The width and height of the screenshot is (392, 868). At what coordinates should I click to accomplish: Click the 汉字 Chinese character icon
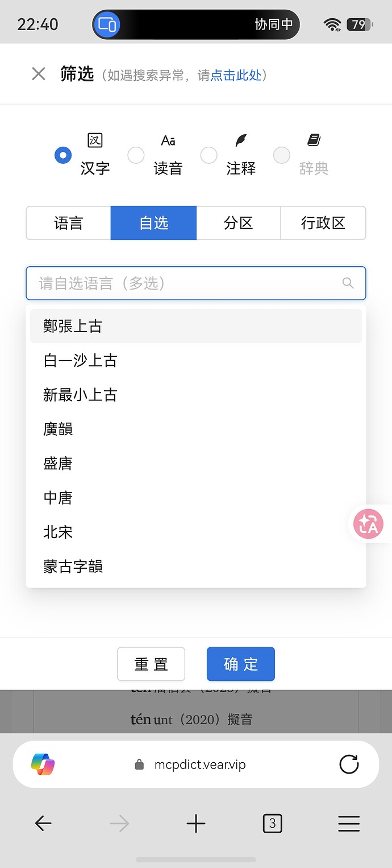[x=94, y=140]
